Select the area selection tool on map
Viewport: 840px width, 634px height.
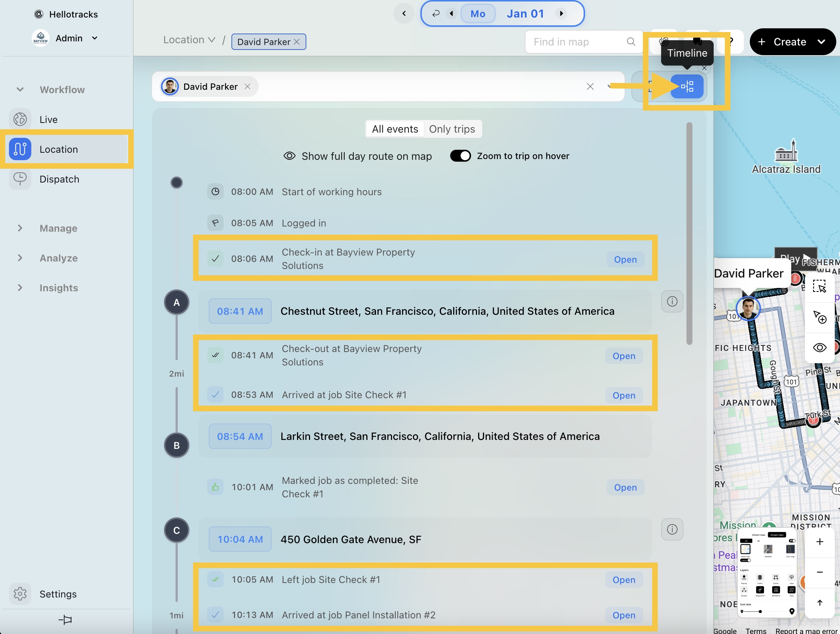point(819,286)
